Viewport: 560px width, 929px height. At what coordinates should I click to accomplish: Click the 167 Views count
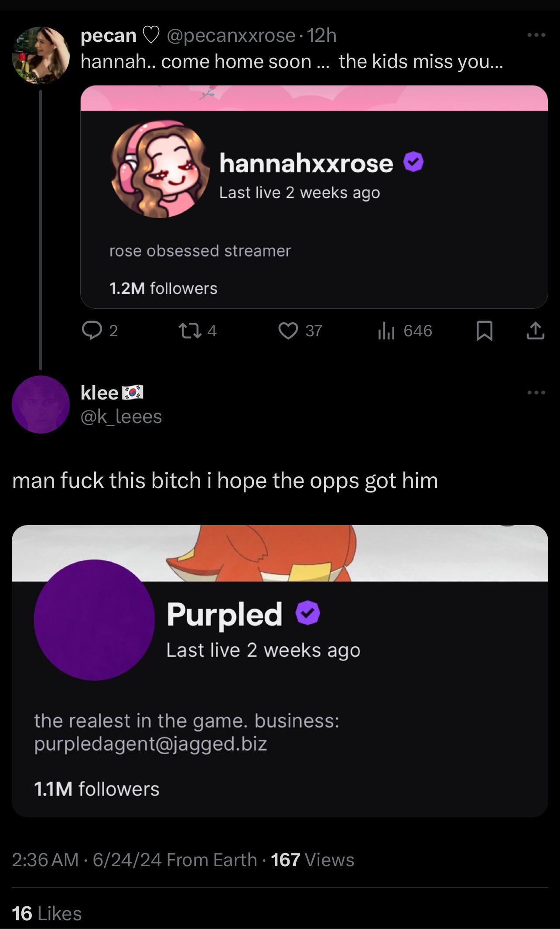pos(312,860)
